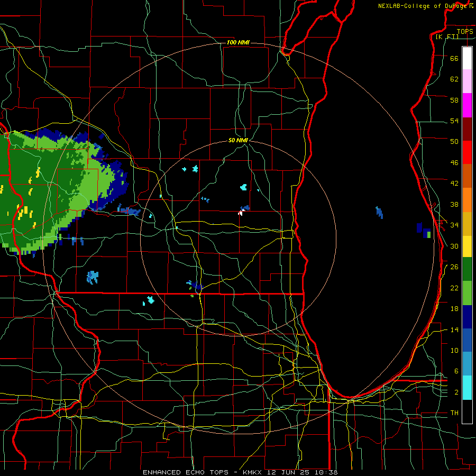The height and width of the screenshot is (476, 476).
Task: Select the light green legend band
Action: (467, 293)
